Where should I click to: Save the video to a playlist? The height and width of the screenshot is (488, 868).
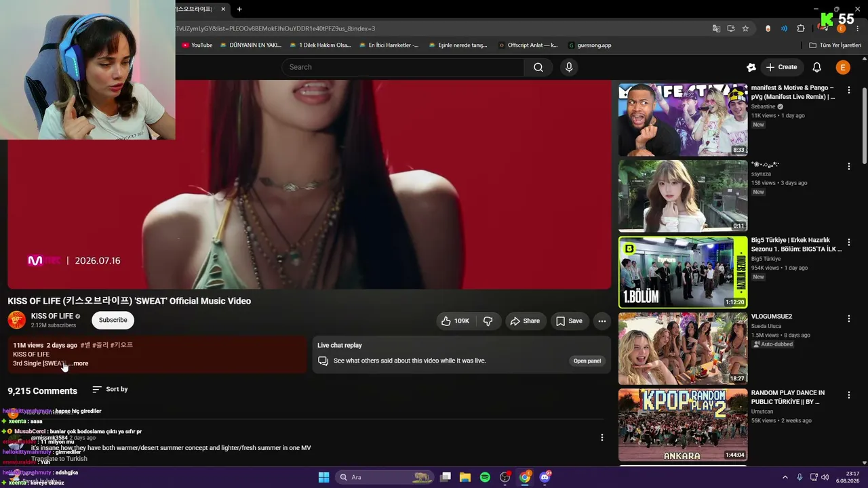[569, 321]
